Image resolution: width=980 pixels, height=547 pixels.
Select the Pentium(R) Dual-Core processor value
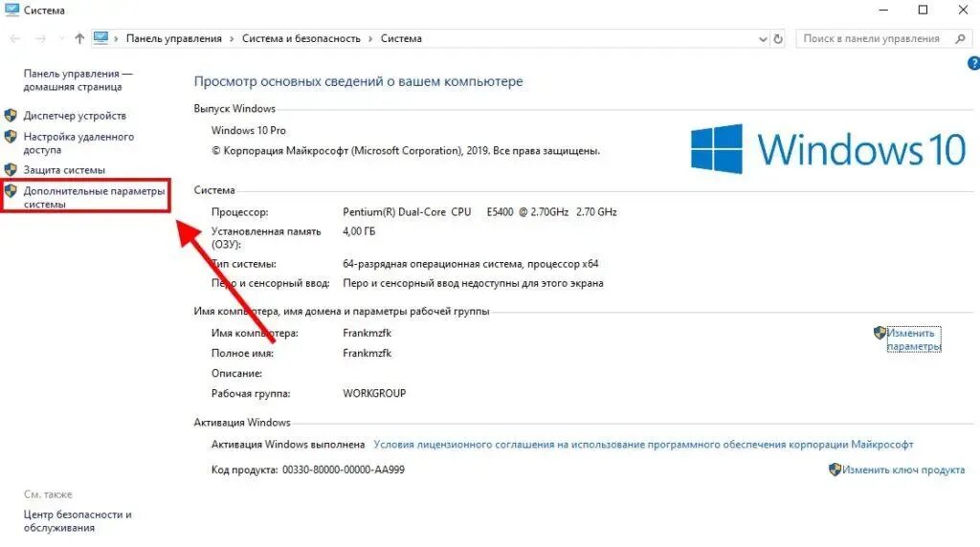pyautogui.click(x=479, y=212)
